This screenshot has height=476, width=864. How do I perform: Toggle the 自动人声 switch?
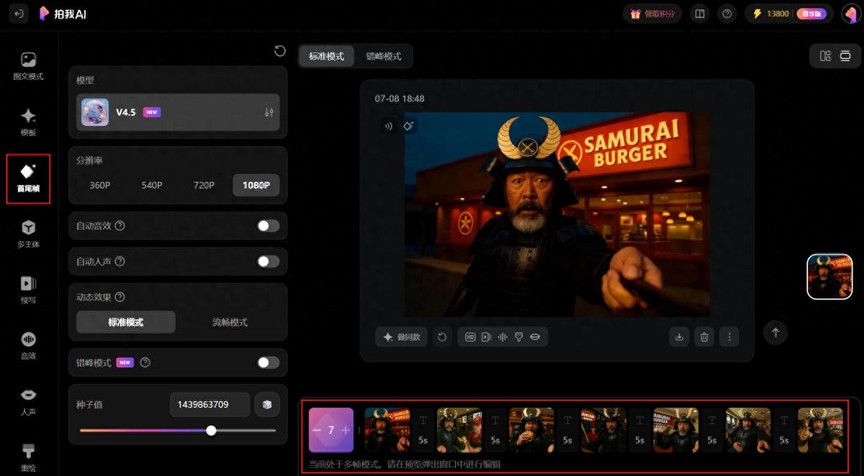point(268,261)
